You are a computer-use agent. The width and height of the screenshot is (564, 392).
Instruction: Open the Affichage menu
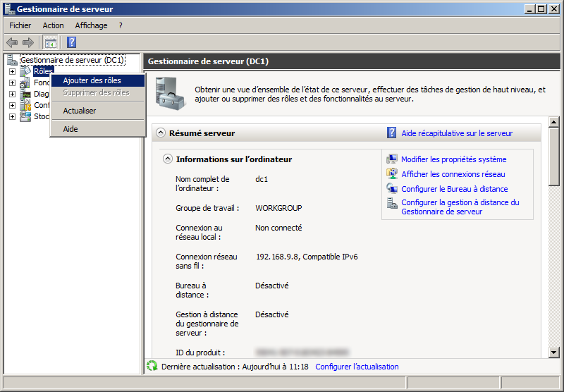91,25
